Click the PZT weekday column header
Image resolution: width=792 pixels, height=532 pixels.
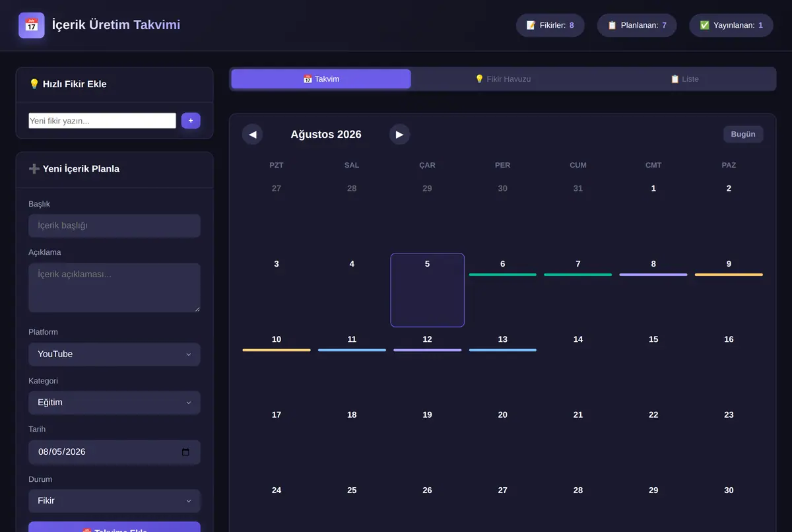pyautogui.click(x=277, y=165)
